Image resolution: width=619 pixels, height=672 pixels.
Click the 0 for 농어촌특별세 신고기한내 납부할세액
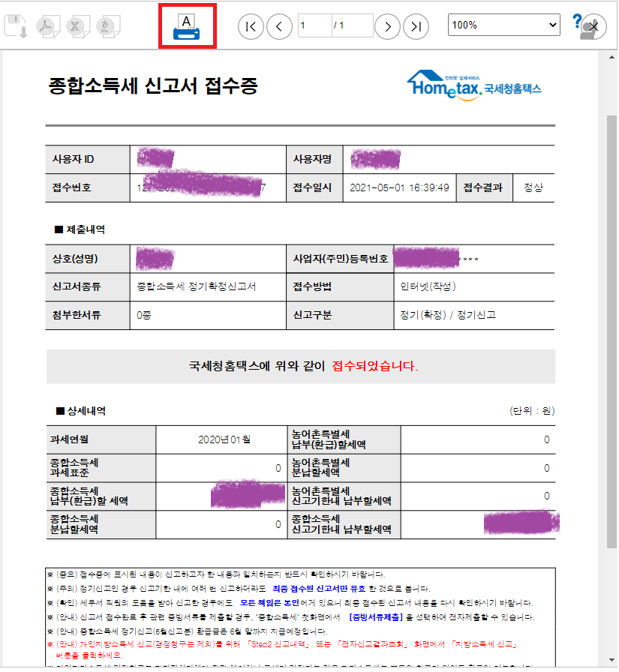(x=546, y=496)
